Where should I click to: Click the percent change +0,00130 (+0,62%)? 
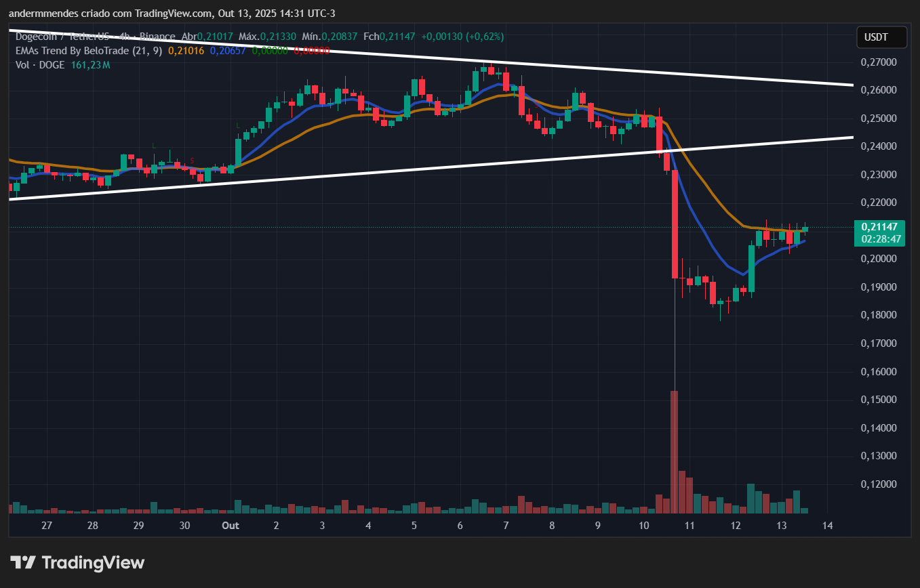pos(462,37)
